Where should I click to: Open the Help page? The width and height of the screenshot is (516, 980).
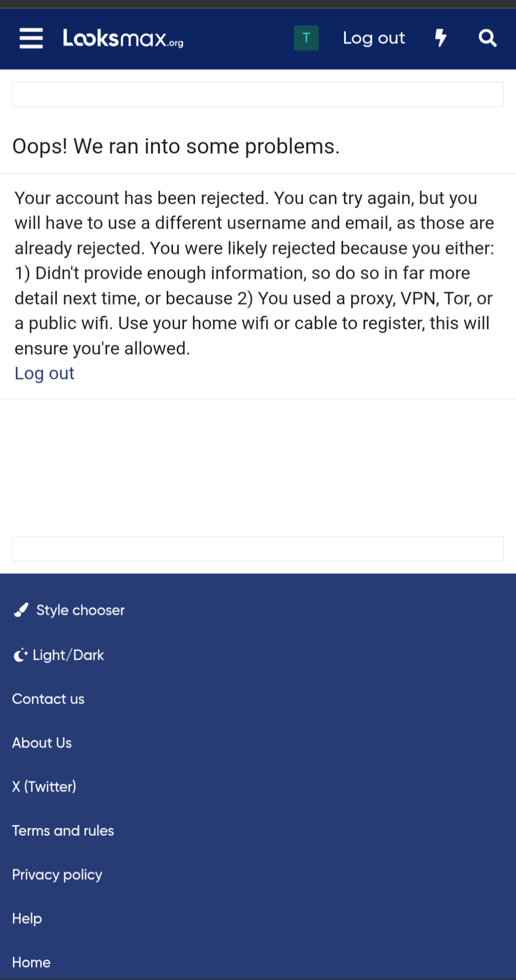(27, 918)
